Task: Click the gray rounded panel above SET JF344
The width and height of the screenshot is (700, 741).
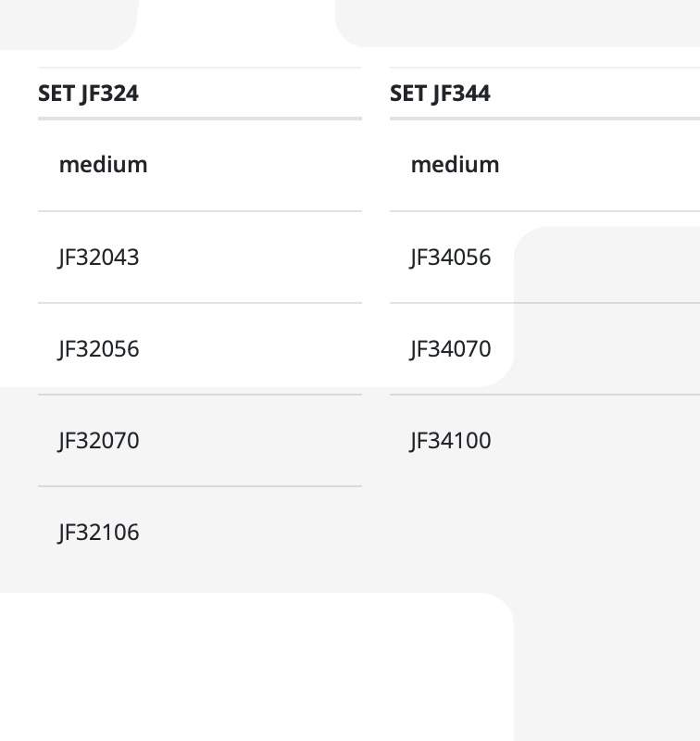Action: (518, 23)
